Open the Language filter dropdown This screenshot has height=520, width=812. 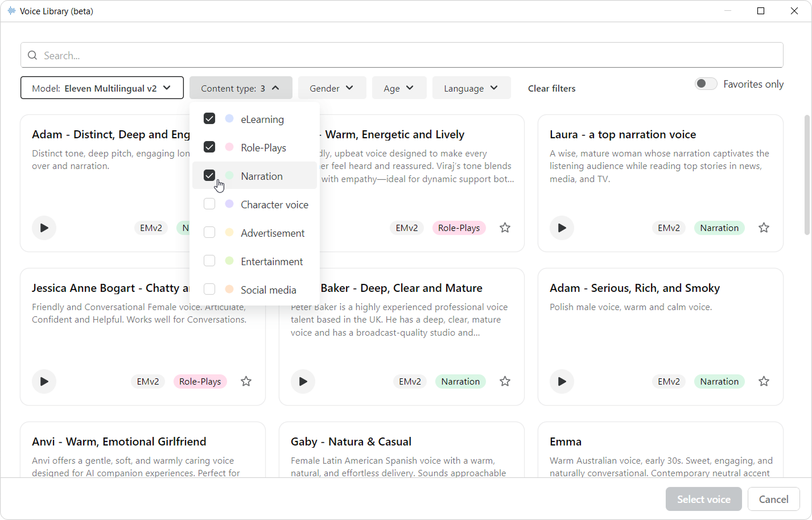pos(471,88)
